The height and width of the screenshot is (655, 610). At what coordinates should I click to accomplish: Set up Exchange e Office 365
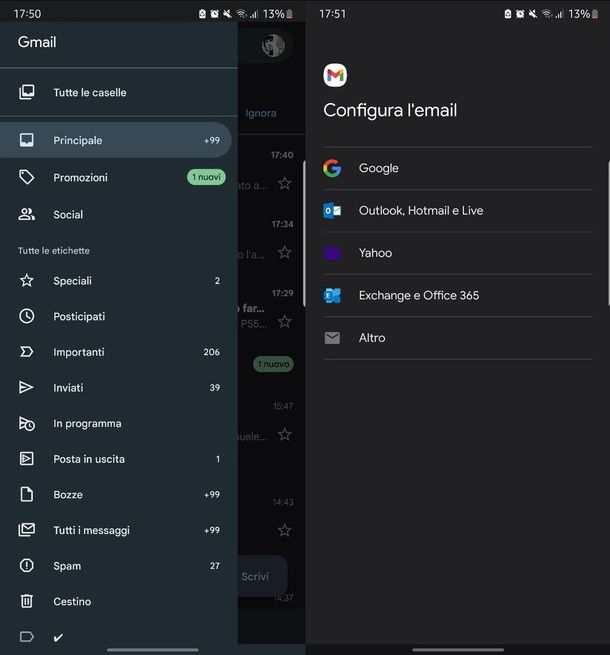click(x=458, y=295)
